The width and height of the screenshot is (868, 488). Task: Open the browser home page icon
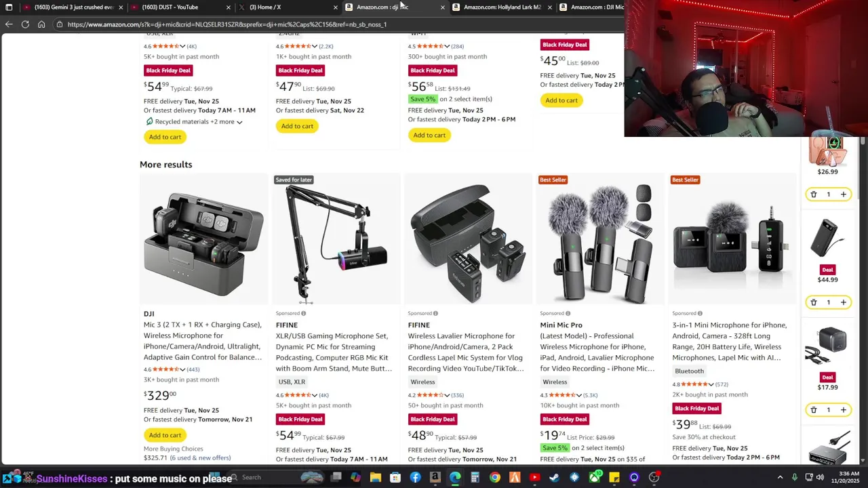(x=41, y=24)
